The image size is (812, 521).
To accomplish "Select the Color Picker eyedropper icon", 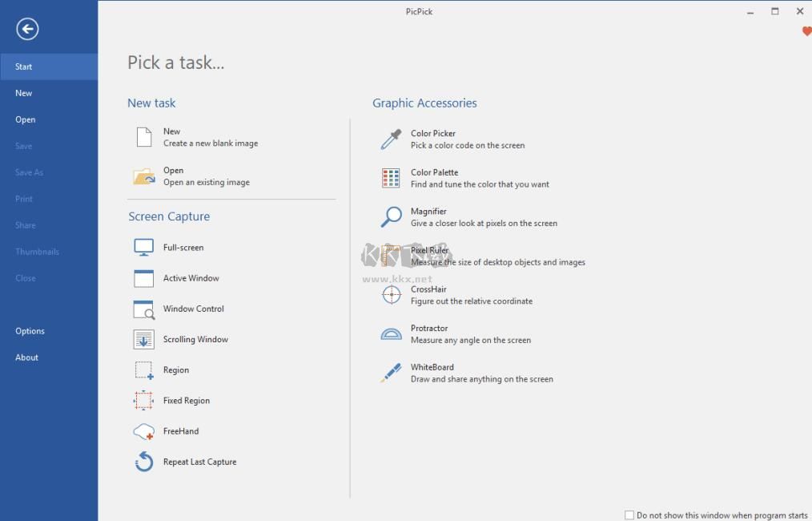I will (391, 139).
